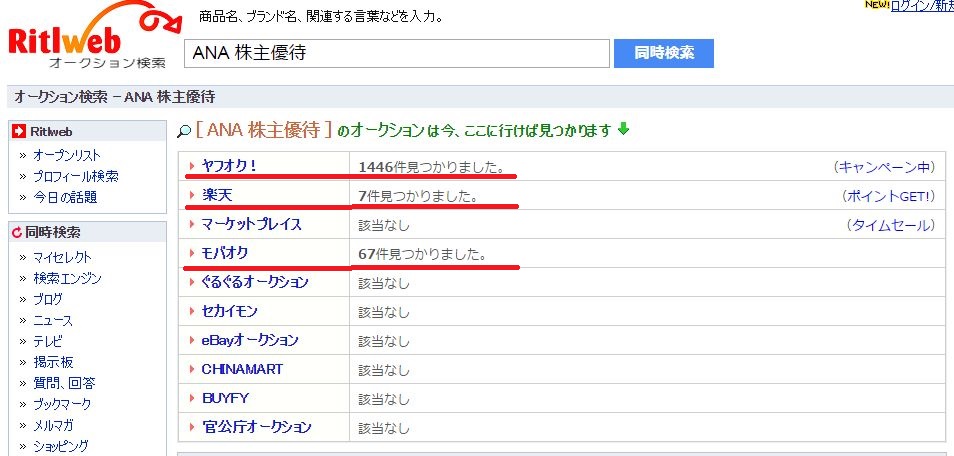Image resolution: width=954 pixels, height=456 pixels.
Task: Click the 同時検索 button
Action: click(x=664, y=54)
